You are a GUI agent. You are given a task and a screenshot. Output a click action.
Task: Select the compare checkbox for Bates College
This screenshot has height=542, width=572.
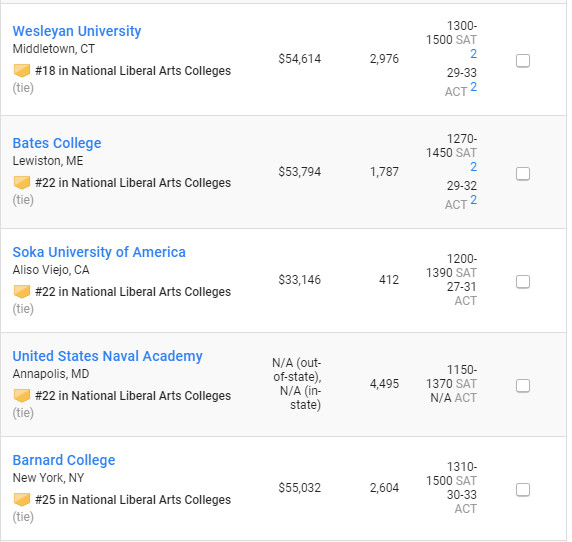tap(523, 174)
